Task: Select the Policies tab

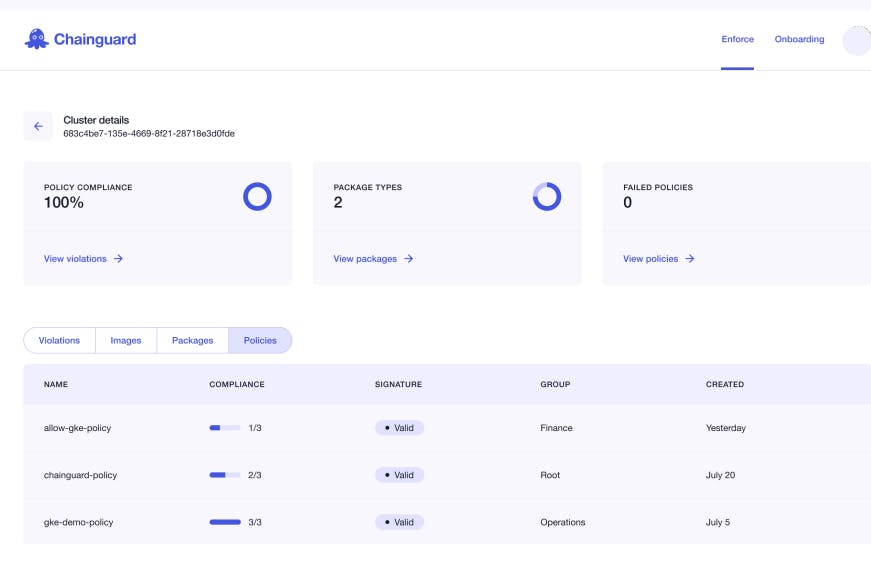Action: (260, 341)
